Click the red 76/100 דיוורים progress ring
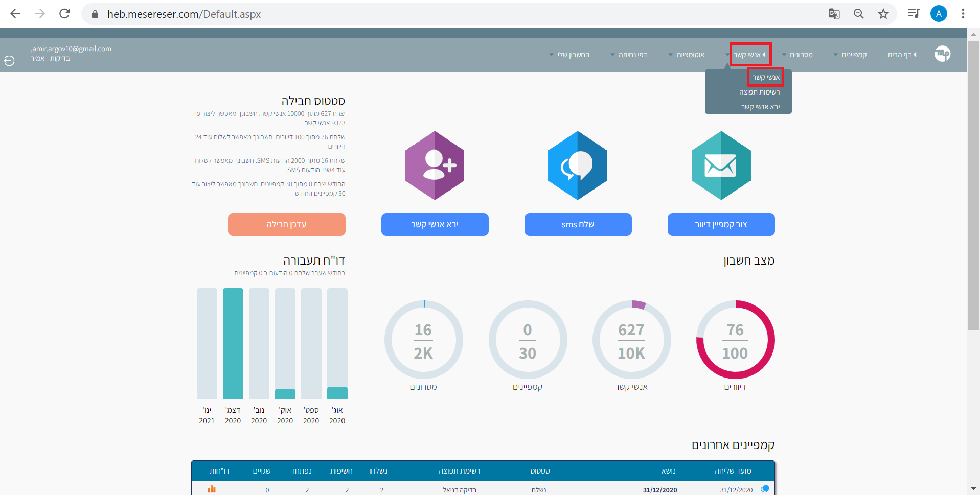The height and width of the screenshot is (495, 980). (x=735, y=340)
